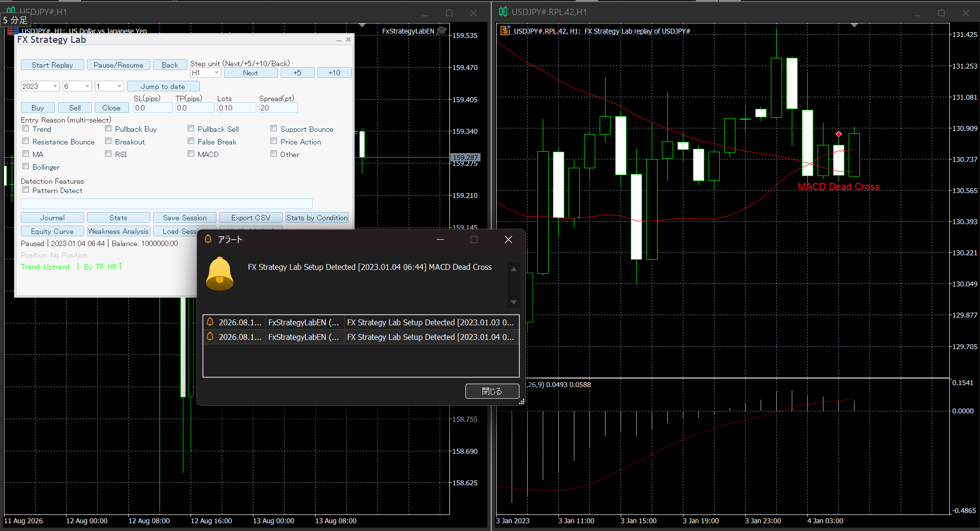Show the Equity Curve
This screenshot has height=531, width=980.
pos(53,231)
